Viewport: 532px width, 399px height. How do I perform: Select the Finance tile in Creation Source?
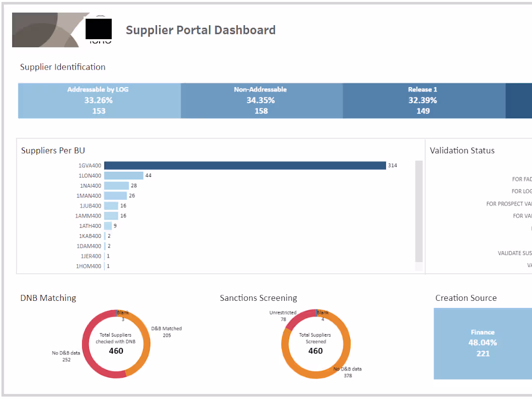point(483,343)
